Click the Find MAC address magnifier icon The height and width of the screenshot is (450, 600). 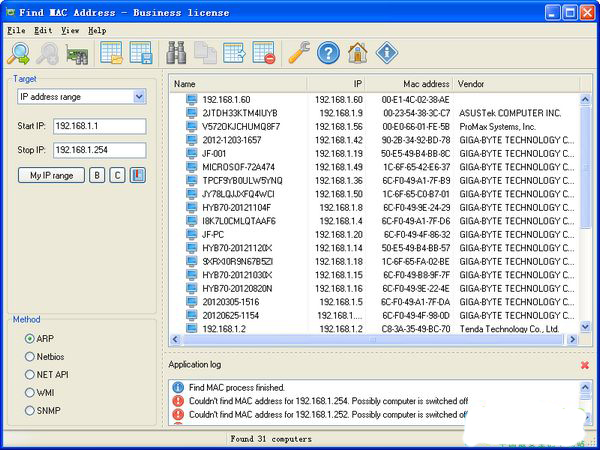[19, 53]
